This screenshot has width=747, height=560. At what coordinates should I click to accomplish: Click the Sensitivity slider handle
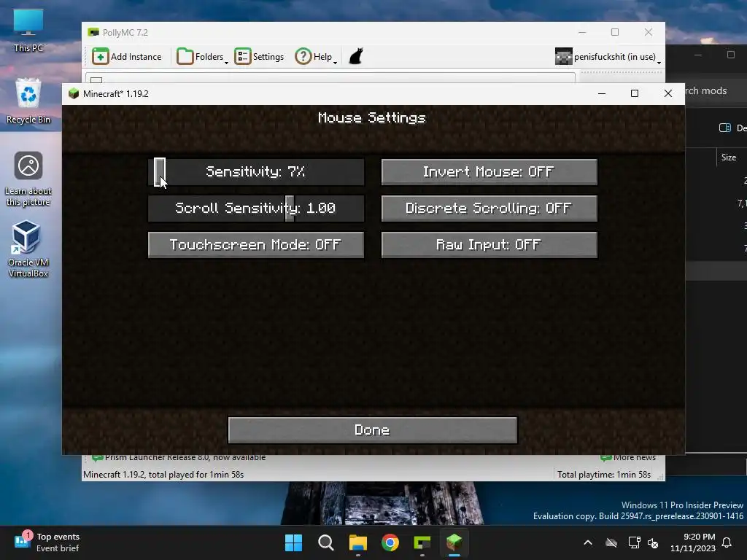pyautogui.click(x=160, y=172)
